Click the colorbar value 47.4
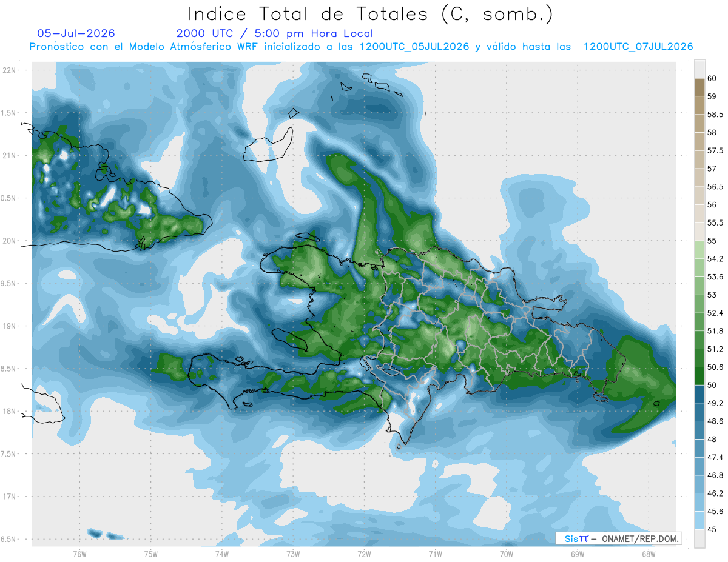The width and height of the screenshot is (728, 562). [x=715, y=458]
